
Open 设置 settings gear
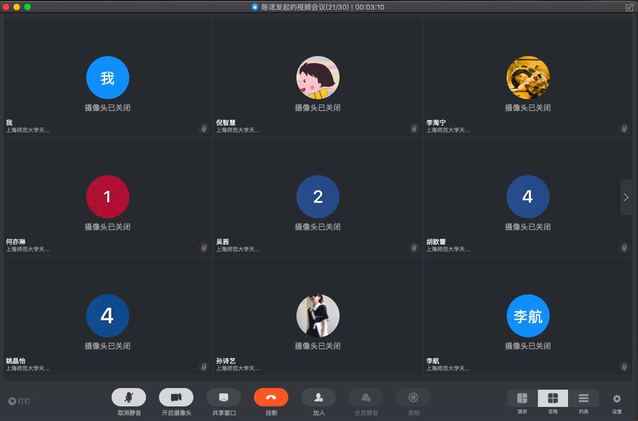tap(617, 399)
